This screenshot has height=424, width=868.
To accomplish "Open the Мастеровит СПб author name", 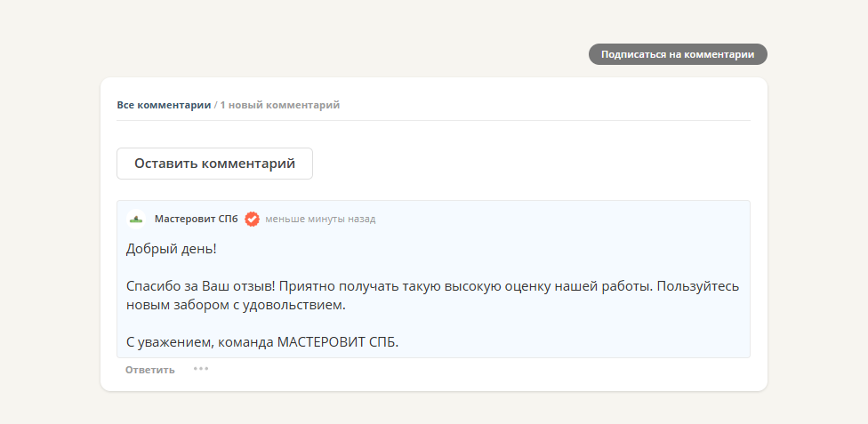I will [196, 219].
